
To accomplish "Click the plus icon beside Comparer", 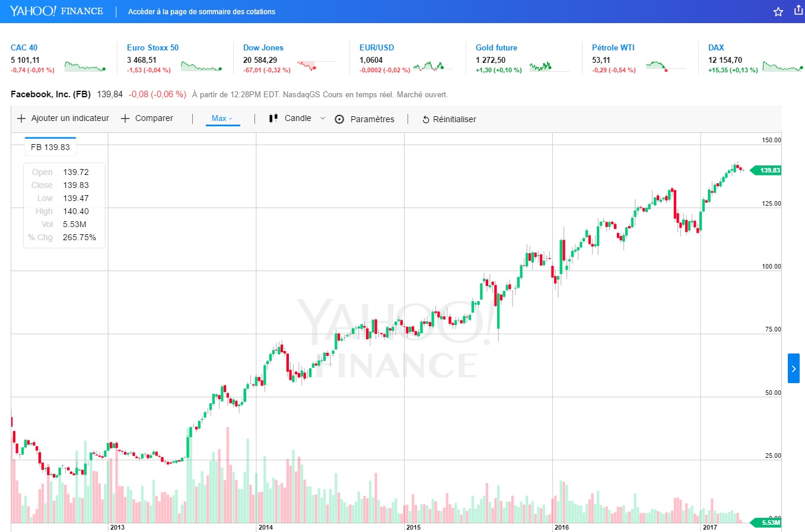I will coord(125,119).
